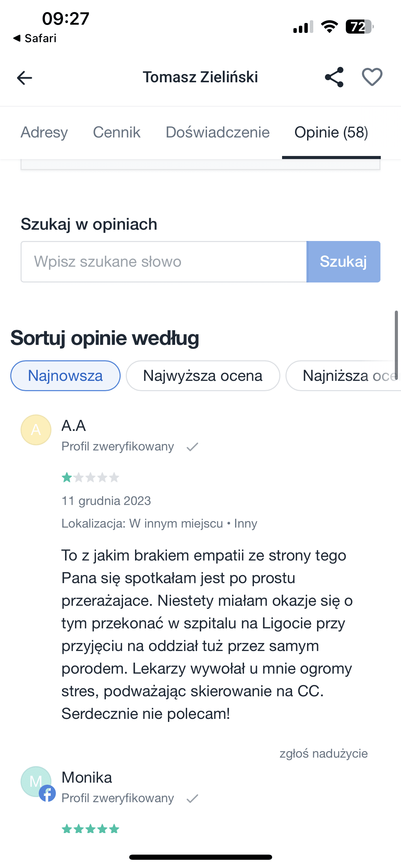Tap verified checkmark next to A.A profile
The image size is (401, 868).
point(192,447)
